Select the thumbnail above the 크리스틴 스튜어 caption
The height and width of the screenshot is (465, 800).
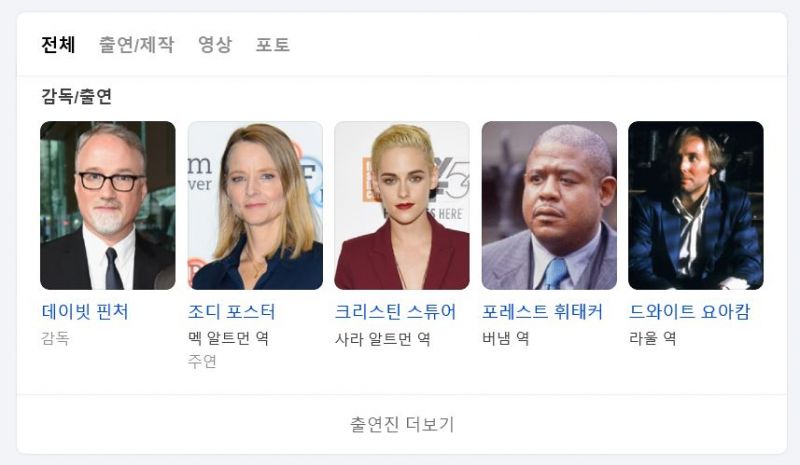(402, 205)
